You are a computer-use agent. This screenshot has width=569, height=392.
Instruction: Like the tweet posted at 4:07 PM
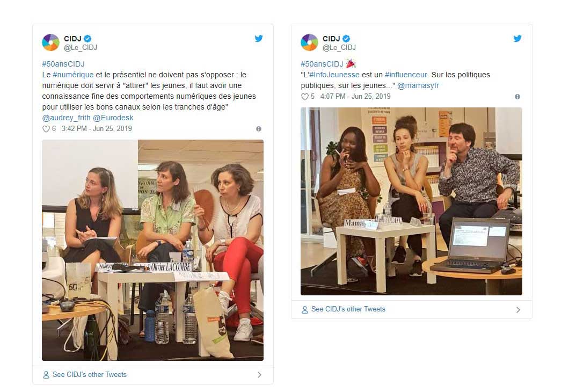coord(305,97)
